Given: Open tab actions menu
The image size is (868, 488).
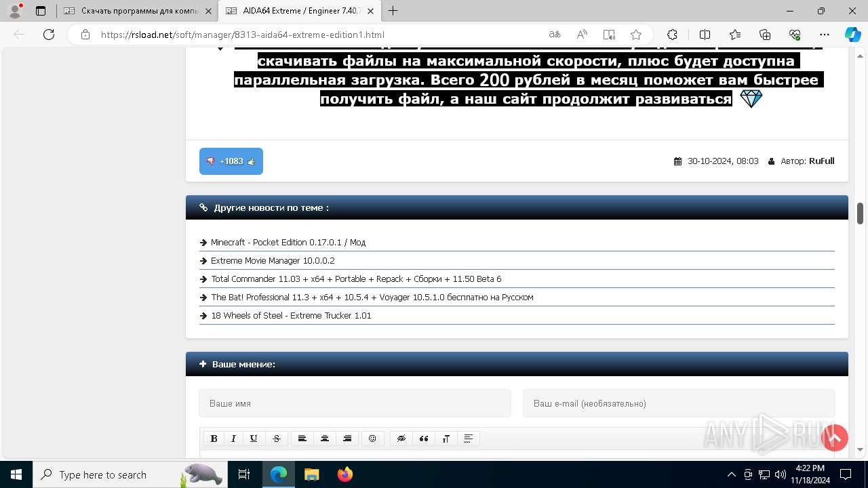Looking at the screenshot, I should click(x=41, y=11).
